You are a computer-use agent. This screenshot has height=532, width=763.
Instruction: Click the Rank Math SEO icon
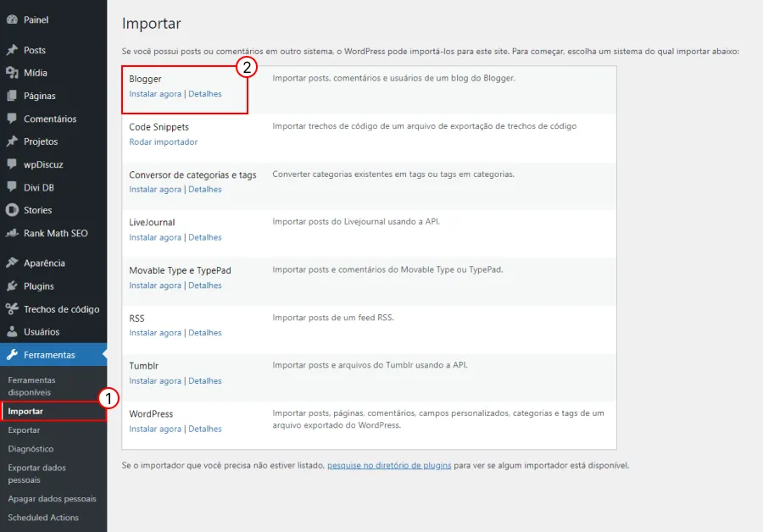(12, 234)
